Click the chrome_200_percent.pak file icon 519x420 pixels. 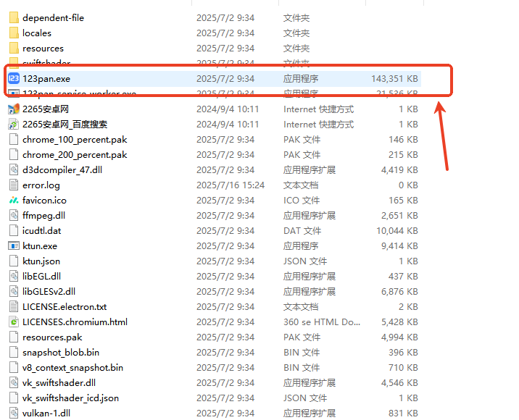[x=14, y=155]
